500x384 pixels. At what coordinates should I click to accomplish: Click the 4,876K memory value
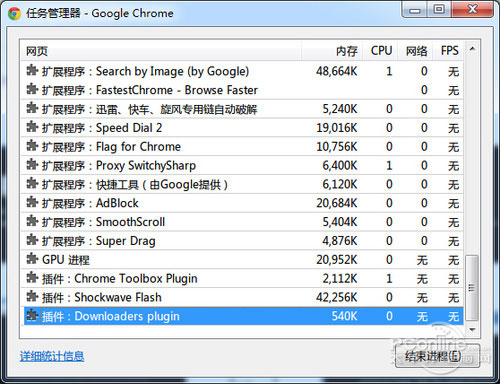[340, 241]
